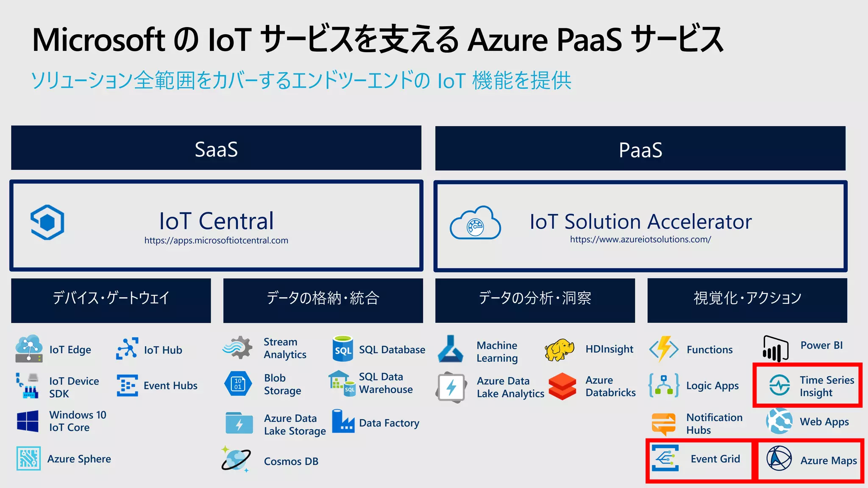
Task: Click the PaaS header banner
Action: click(640, 148)
